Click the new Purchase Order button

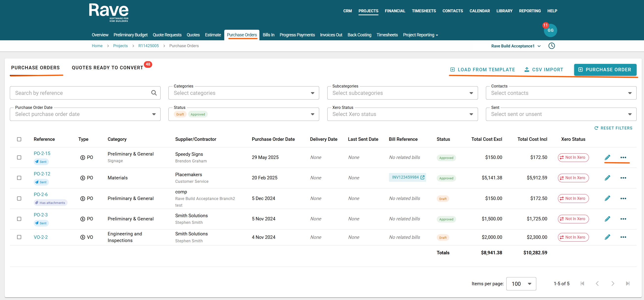click(605, 70)
